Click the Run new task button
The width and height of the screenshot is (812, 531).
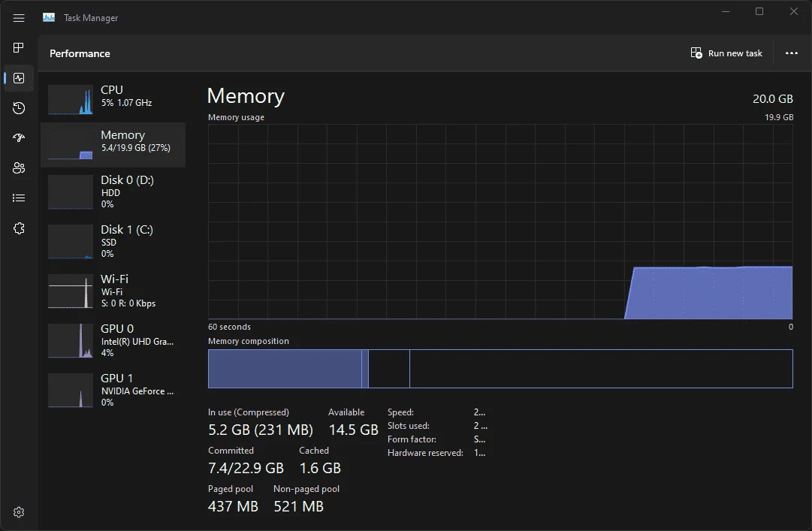point(726,53)
